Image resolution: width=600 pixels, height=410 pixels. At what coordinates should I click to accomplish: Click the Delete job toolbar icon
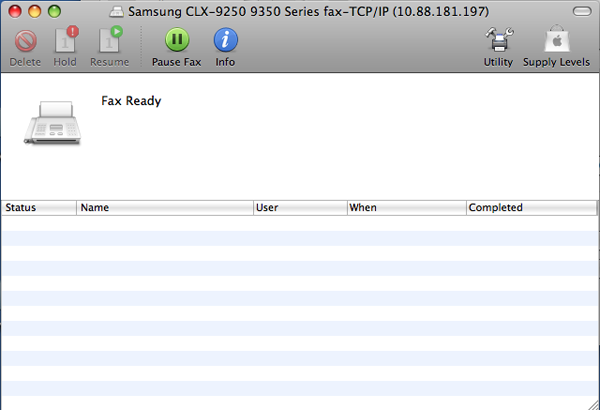[26, 41]
